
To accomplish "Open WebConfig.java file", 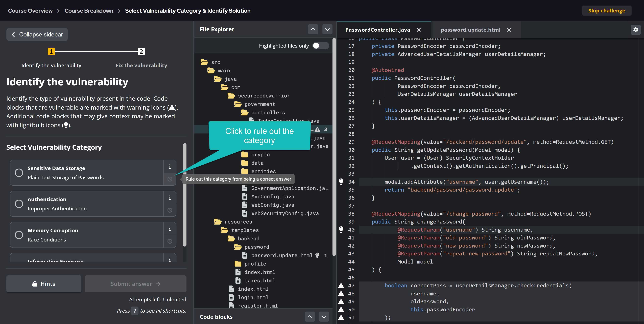I will pos(268,205).
